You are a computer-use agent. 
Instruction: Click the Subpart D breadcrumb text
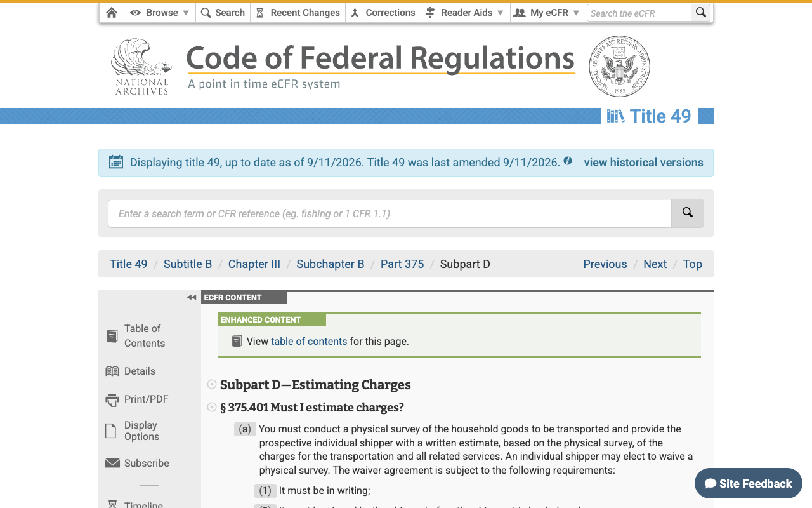pos(465,264)
